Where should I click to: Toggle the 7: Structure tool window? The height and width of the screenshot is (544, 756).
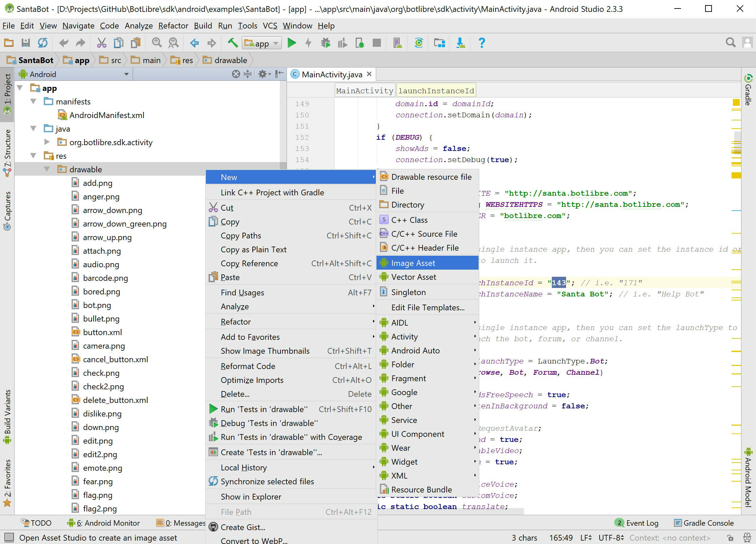click(x=7, y=153)
